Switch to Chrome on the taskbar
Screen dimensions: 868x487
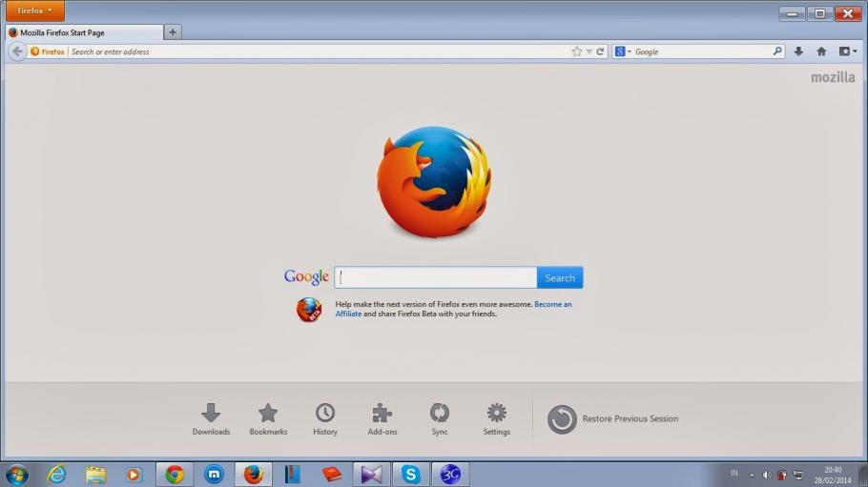click(x=175, y=475)
